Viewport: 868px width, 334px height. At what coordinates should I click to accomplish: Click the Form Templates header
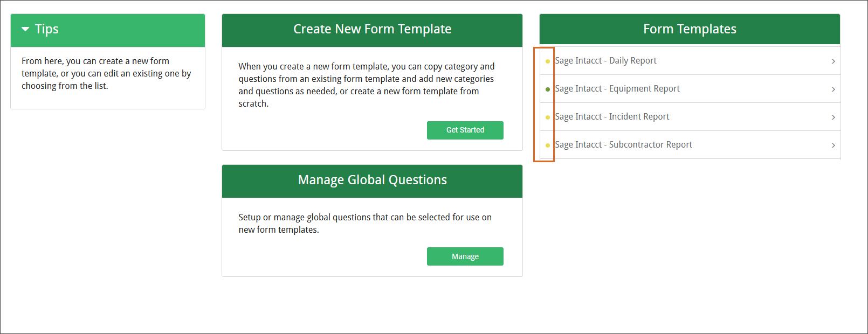[x=690, y=29]
